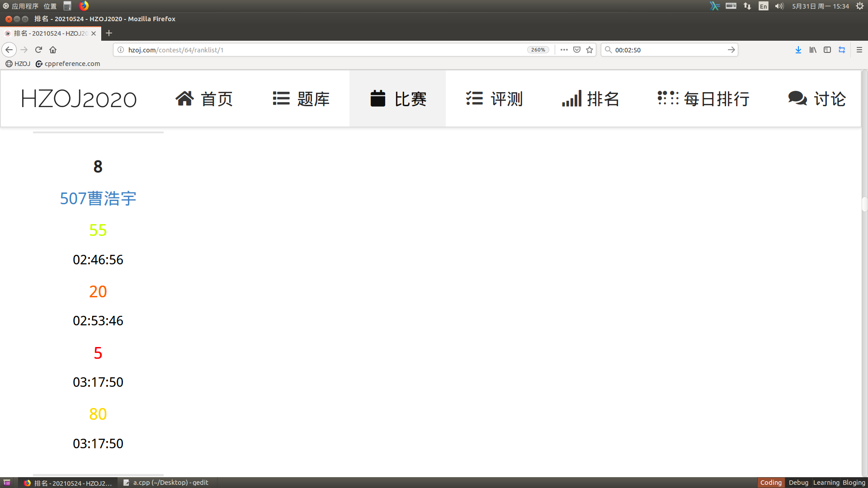Switch to a.cpp gedit in taskbar
This screenshot has width=868, height=488.
(166, 483)
